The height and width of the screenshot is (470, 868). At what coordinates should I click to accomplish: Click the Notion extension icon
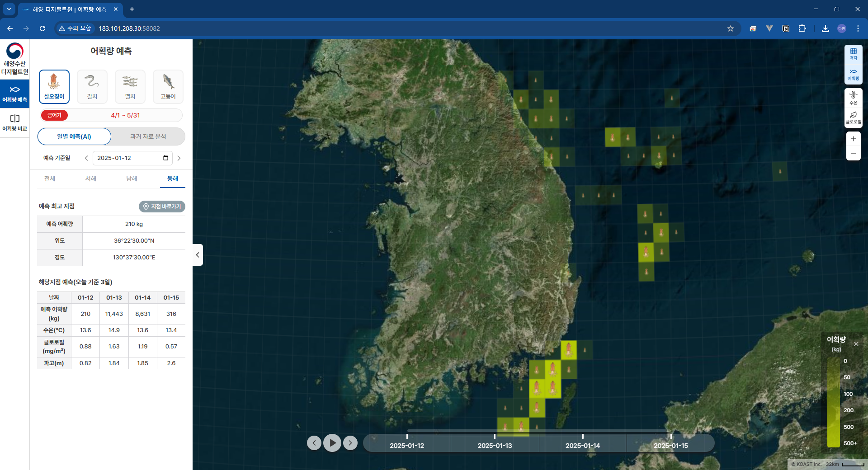(786, 28)
